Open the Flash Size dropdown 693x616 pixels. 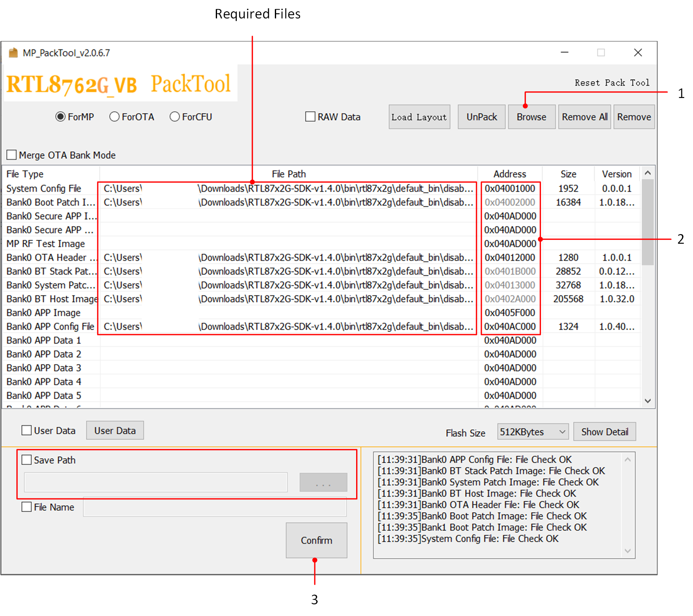pyautogui.click(x=532, y=432)
